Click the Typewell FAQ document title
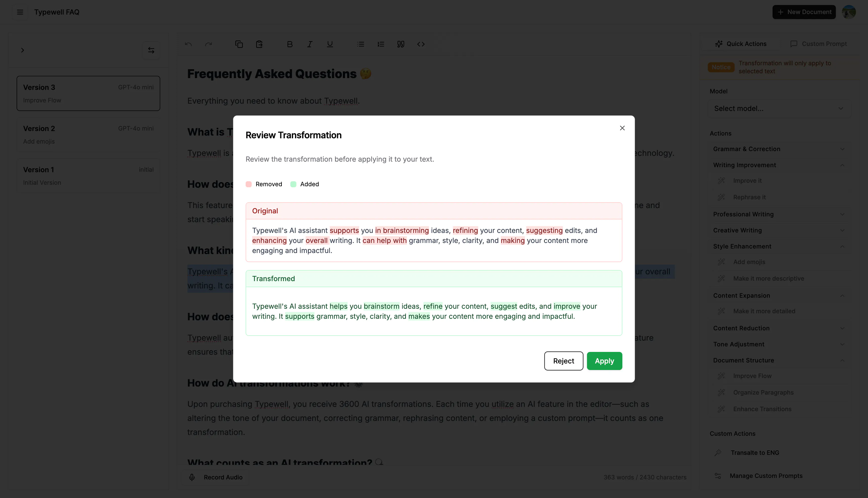This screenshot has width=868, height=498. (x=57, y=12)
